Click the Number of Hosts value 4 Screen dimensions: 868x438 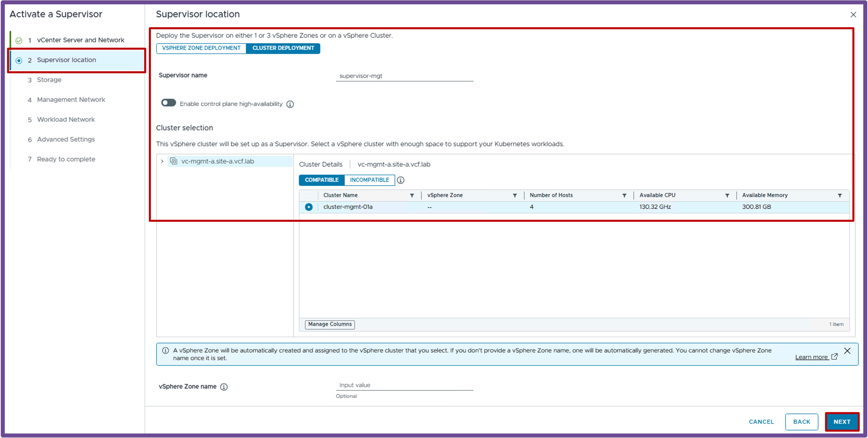531,207
